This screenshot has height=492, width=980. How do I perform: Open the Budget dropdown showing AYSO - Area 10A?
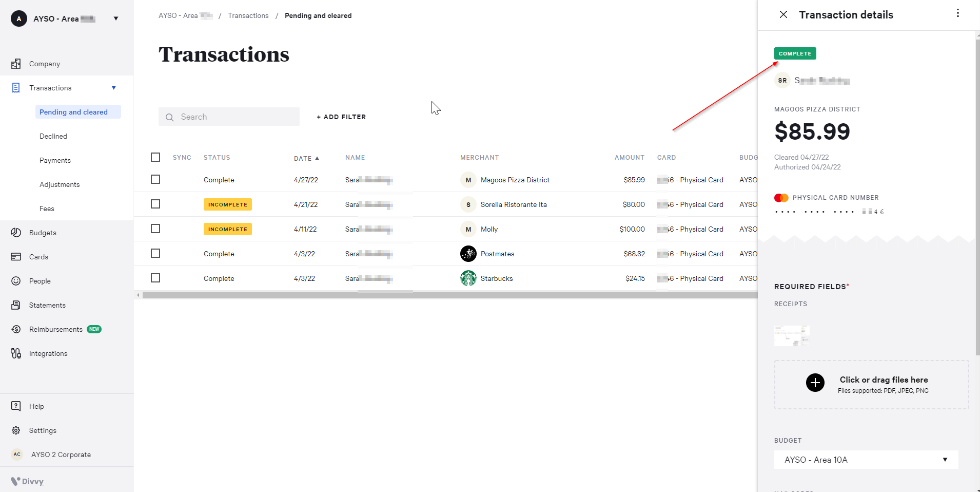pyautogui.click(x=866, y=460)
